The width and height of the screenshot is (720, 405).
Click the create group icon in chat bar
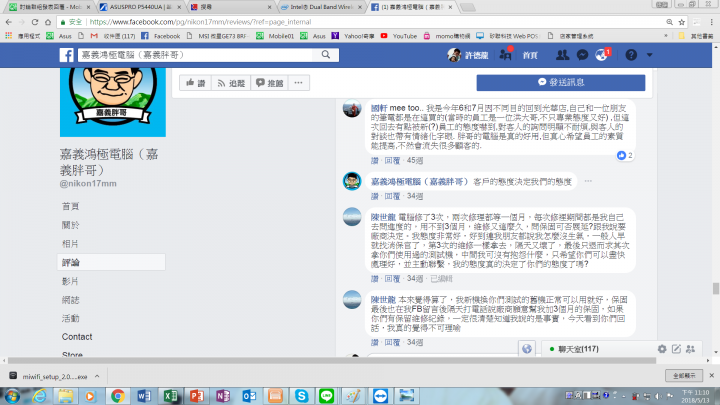(x=691, y=349)
